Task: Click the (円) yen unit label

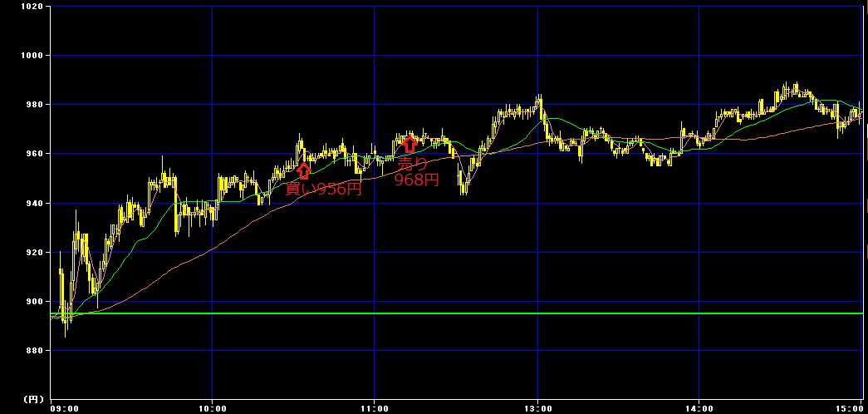Action: pos(33,398)
